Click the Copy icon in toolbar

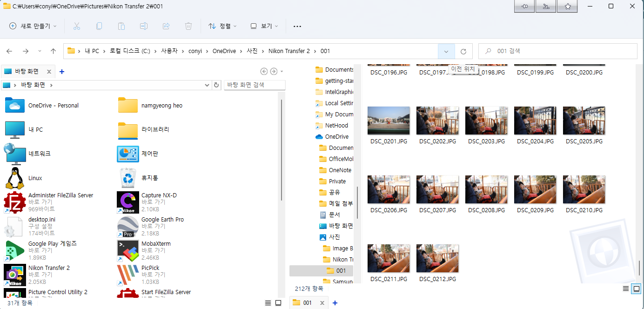click(99, 26)
